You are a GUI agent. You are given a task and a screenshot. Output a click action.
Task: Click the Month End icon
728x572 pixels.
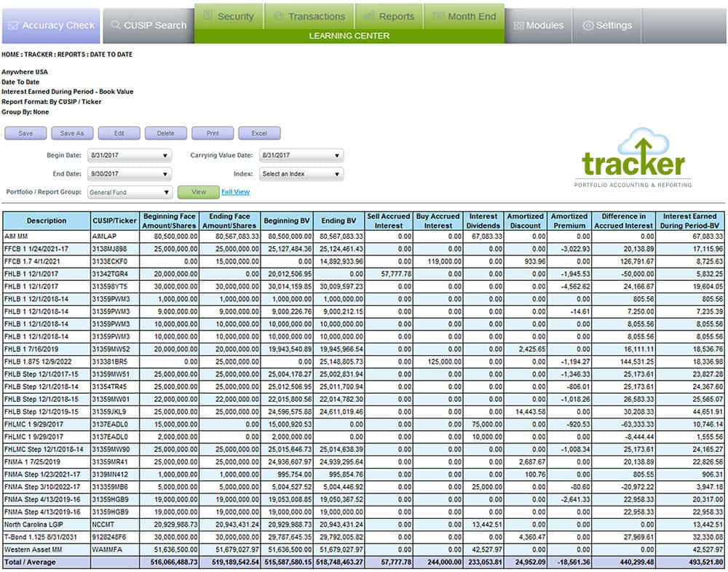438,16
